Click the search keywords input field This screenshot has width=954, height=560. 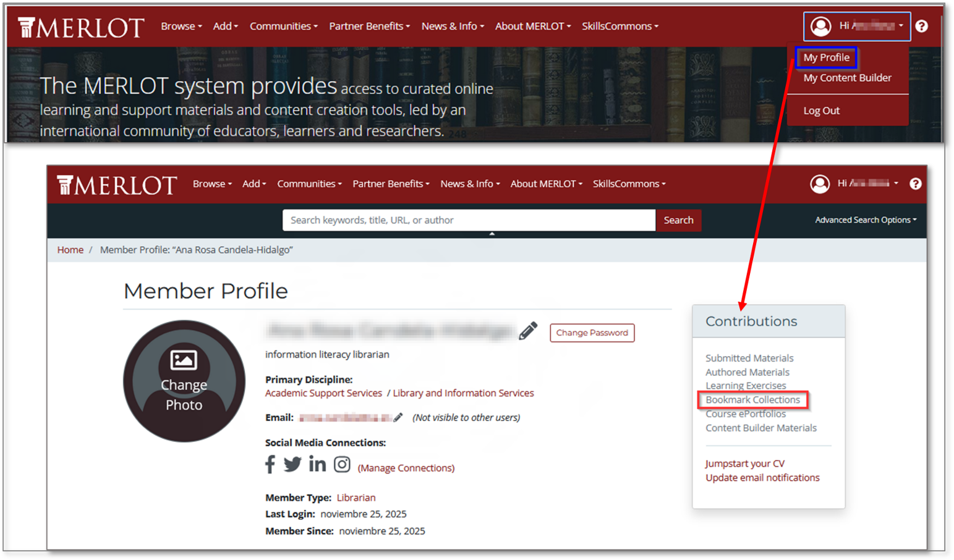(469, 220)
